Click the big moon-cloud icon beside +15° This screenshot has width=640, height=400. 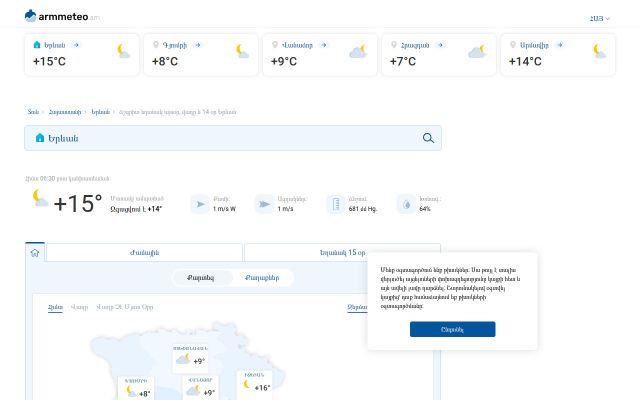[40, 198]
